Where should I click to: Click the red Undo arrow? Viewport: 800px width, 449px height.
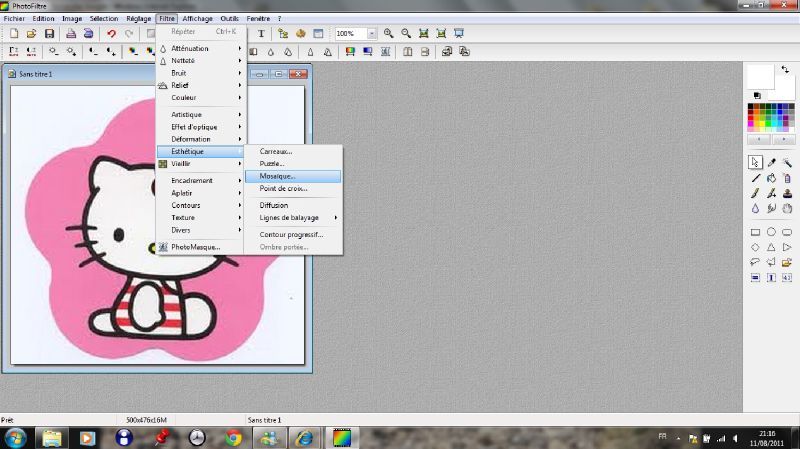click(x=111, y=34)
